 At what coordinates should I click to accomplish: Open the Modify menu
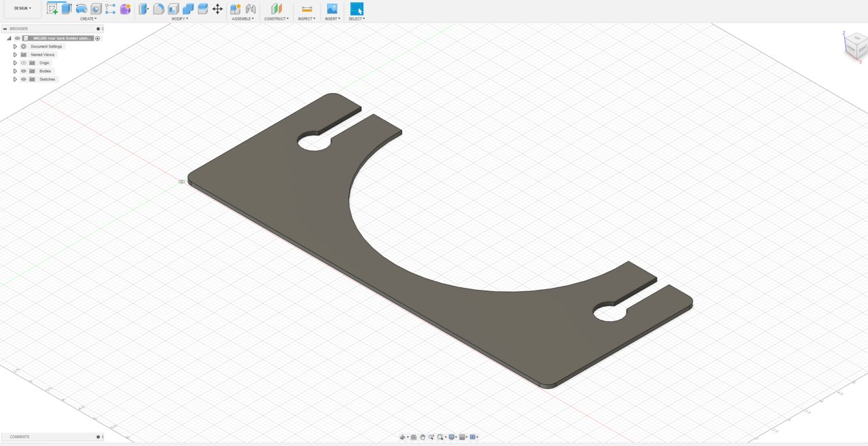coord(180,19)
